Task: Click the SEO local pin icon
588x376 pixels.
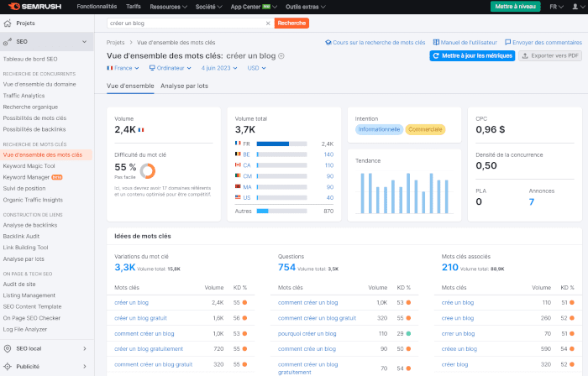Action: tap(7, 348)
